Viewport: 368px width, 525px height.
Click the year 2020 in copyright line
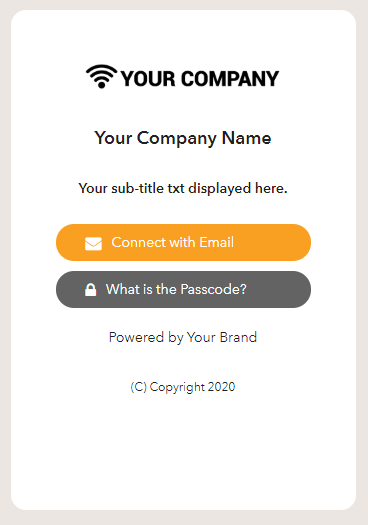pyautogui.click(x=221, y=387)
